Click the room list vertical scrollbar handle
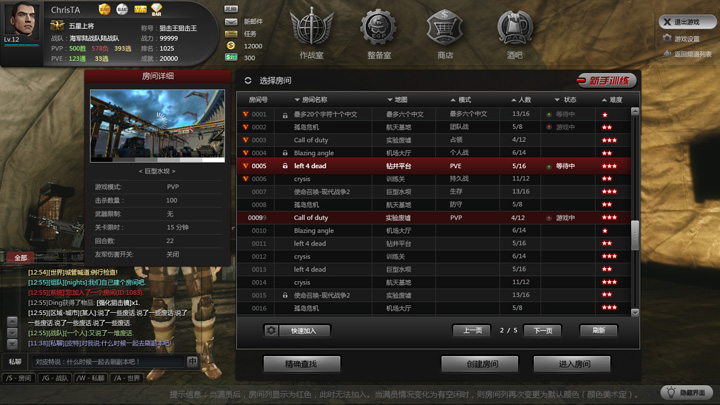The width and height of the screenshot is (720, 405). pyautogui.click(x=635, y=236)
